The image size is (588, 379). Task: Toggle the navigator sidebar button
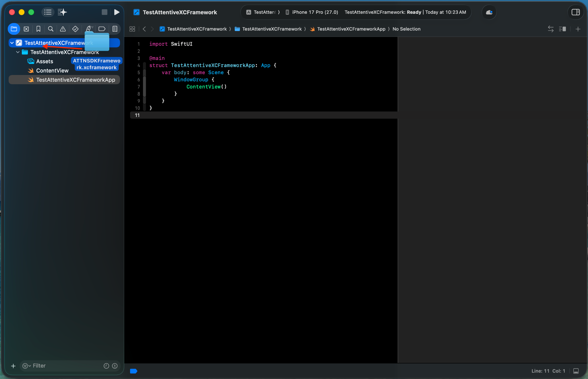tap(48, 12)
